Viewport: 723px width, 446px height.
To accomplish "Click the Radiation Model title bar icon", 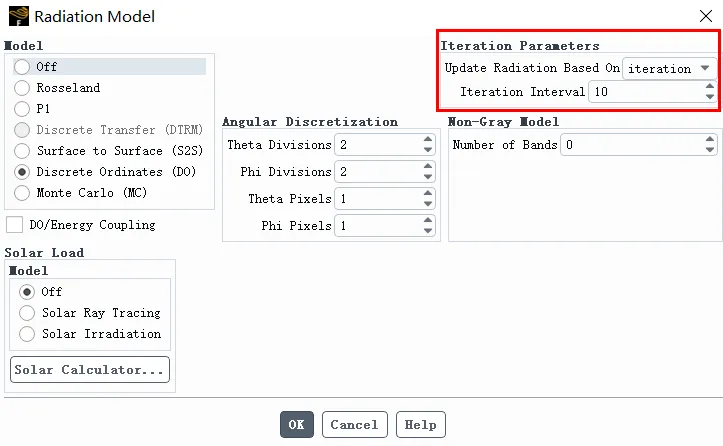I will 18,17.
